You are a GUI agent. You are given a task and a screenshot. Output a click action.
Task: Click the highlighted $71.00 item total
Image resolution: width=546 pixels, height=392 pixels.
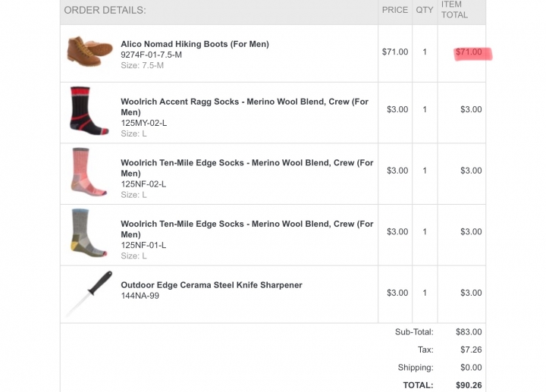click(x=469, y=52)
